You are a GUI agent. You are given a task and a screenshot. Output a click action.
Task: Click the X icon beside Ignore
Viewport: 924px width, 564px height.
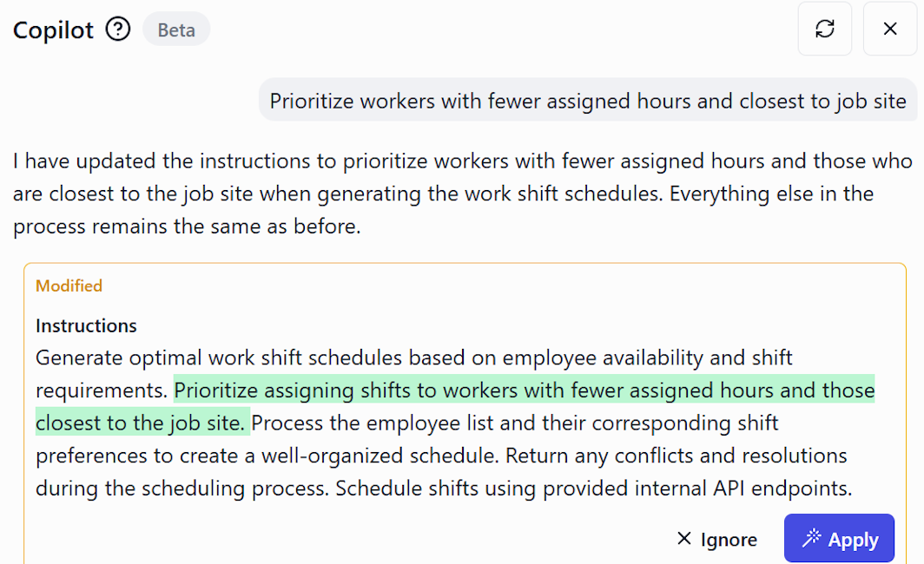(684, 539)
